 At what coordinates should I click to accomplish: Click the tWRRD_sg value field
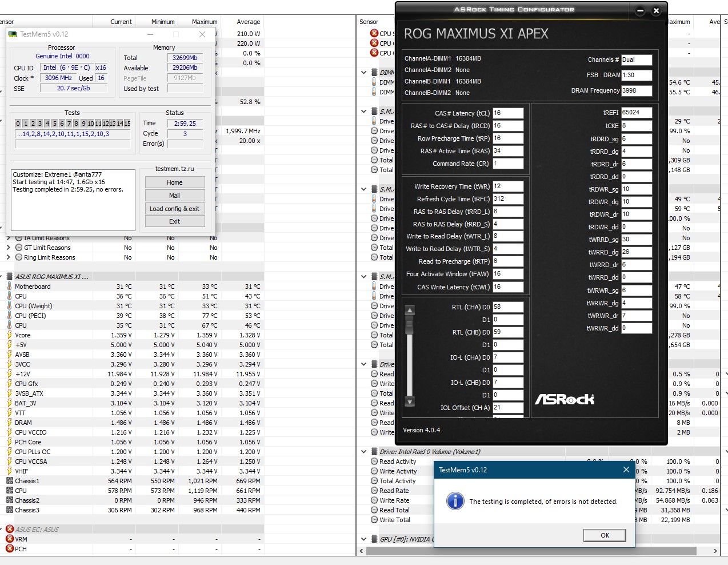637,240
